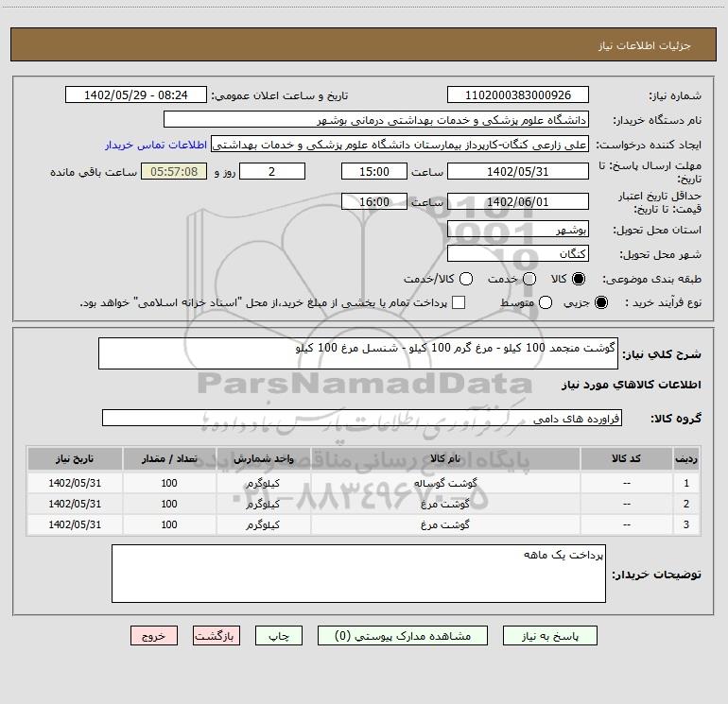Toggle the treasury payment checkbox
Image resolution: width=728 pixels, height=704 pixels.
459,302
